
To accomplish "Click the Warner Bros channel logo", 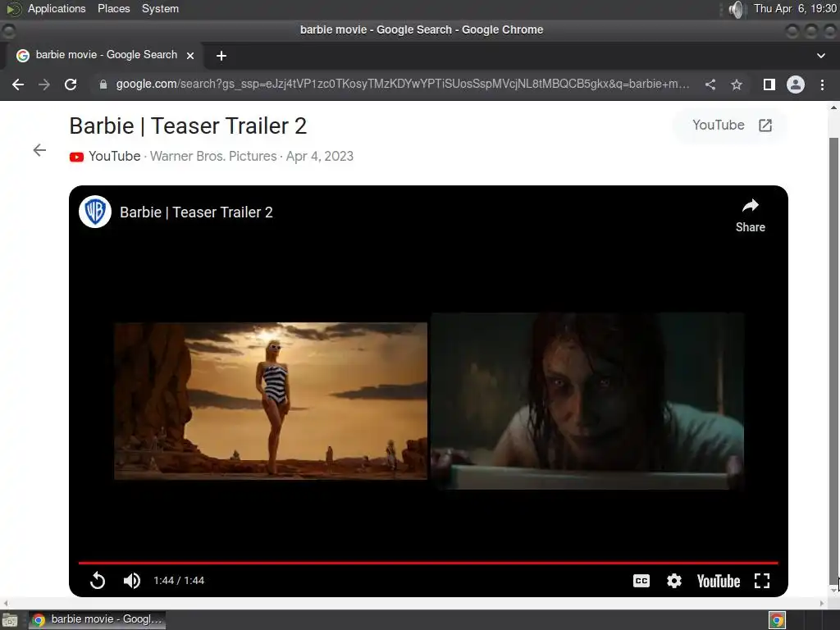I will (x=95, y=212).
